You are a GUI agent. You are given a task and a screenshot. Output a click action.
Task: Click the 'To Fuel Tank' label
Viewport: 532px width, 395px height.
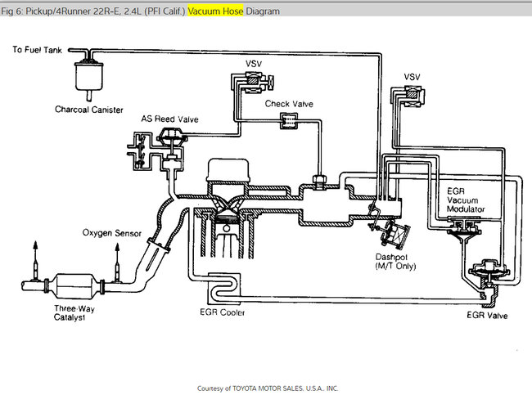click(x=38, y=50)
